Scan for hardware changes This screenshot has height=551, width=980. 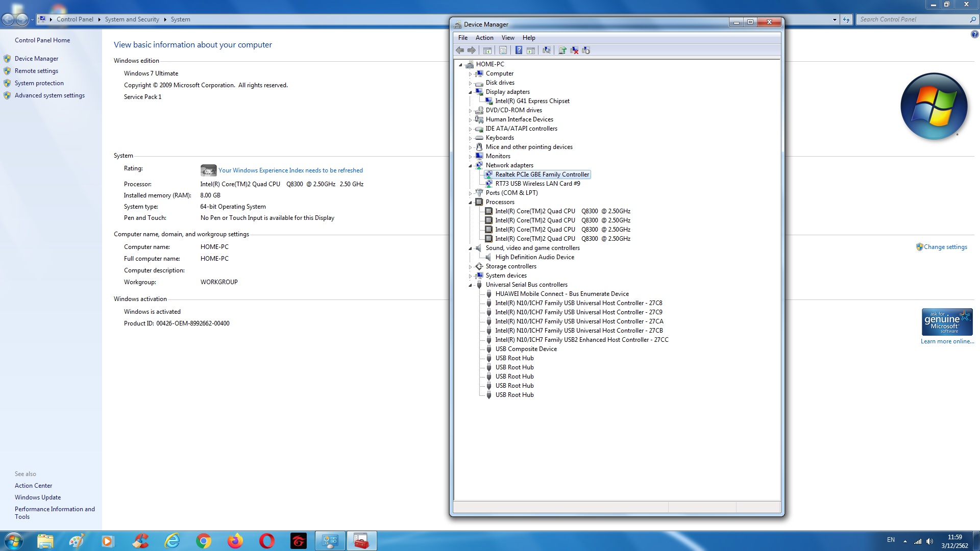(547, 50)
